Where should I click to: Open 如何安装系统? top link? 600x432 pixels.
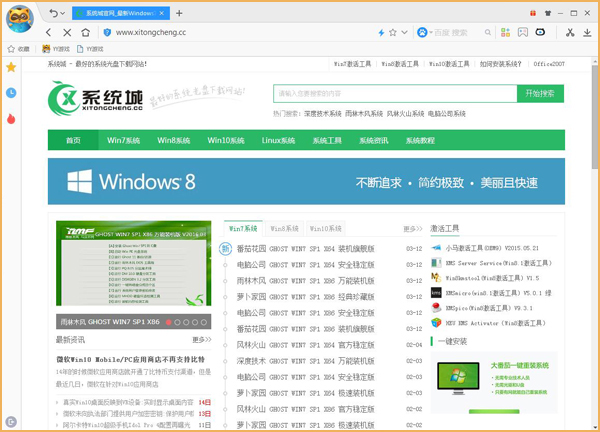[x=501, y=64]
